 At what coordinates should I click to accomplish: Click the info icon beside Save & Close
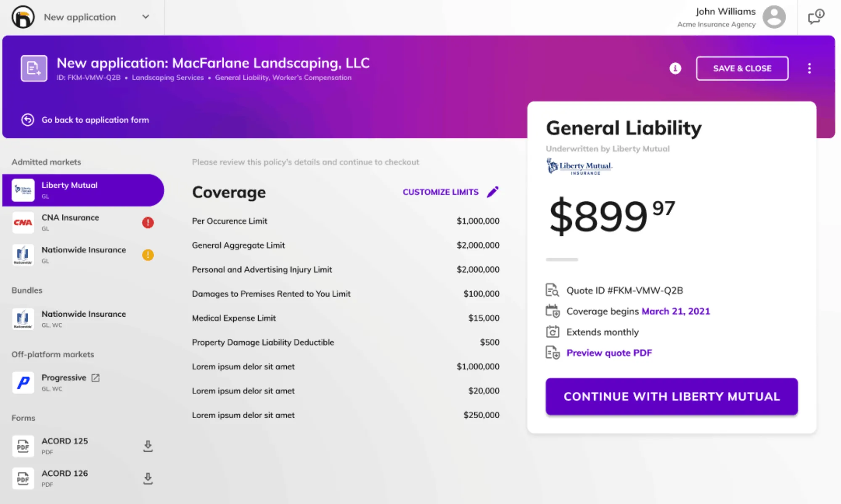675,68
